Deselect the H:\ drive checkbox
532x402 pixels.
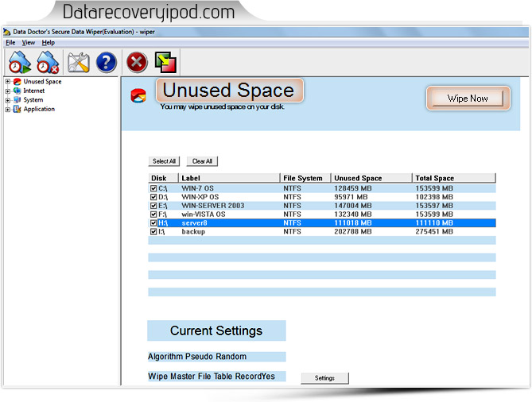(153, 223)
